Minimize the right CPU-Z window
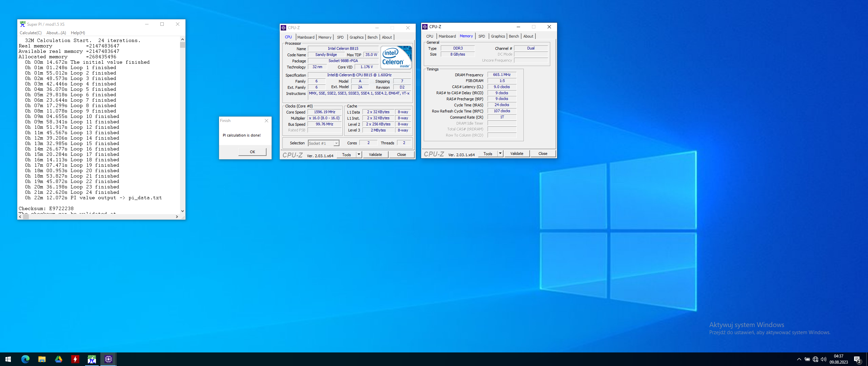 (x=518, y=27)
